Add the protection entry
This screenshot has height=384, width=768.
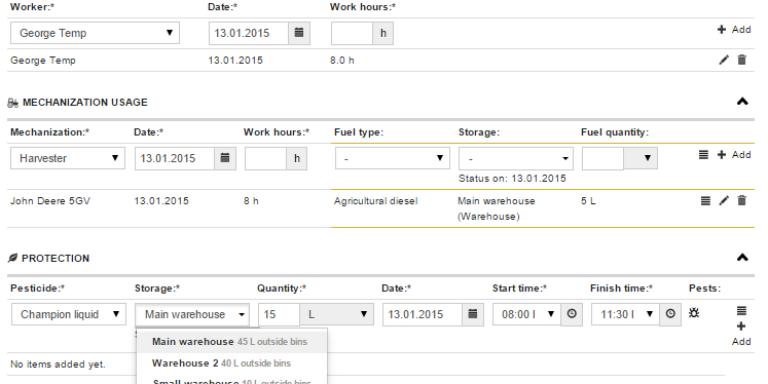741,334
